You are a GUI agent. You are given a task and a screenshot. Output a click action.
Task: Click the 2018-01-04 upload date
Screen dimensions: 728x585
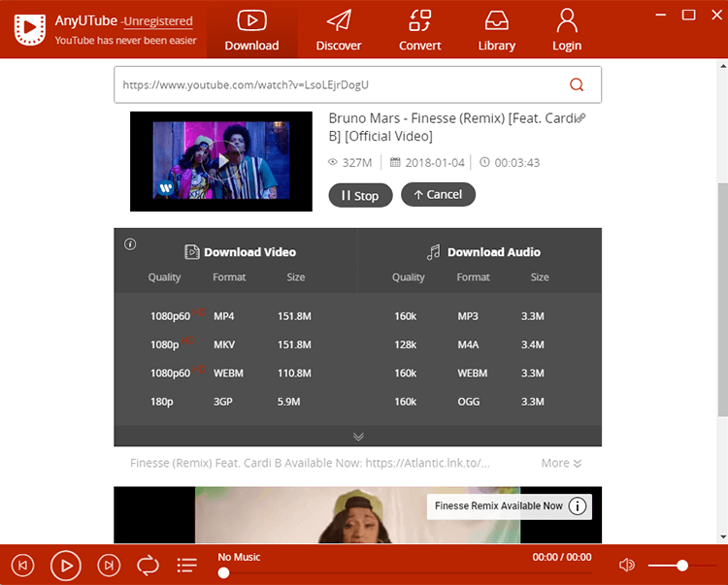pos(427,162)
